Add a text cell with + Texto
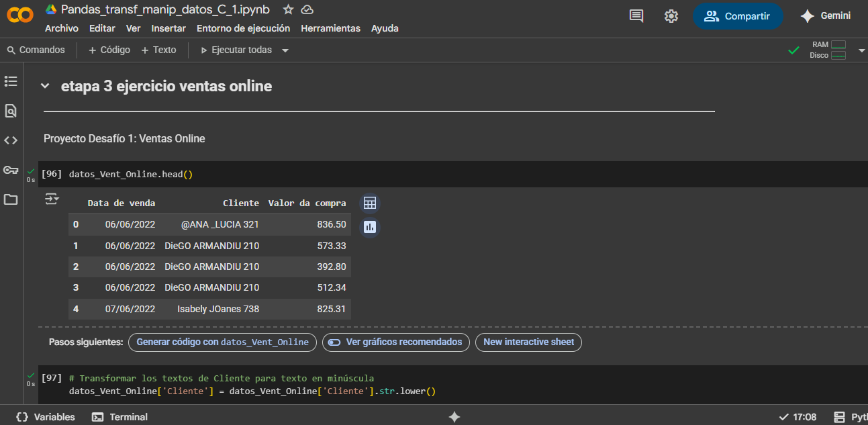The image size is (868, 425). (x=158, y=50)
